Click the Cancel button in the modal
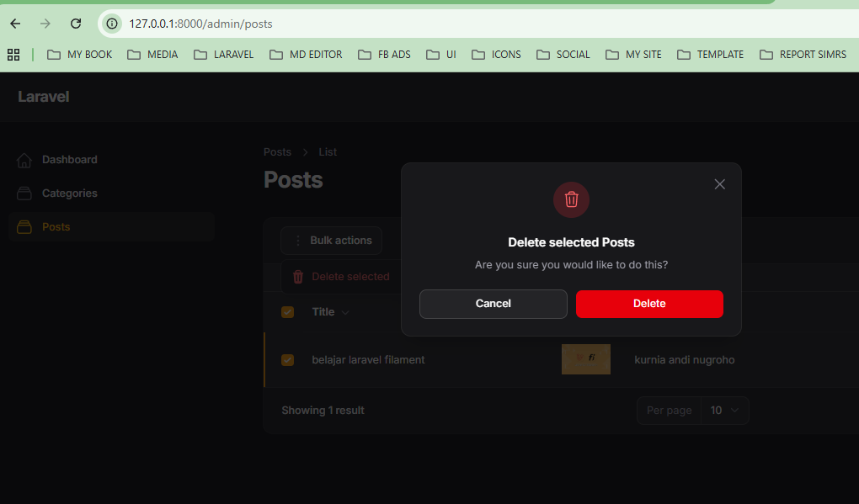Screen dimensions: 859x504 coord(493,304)
